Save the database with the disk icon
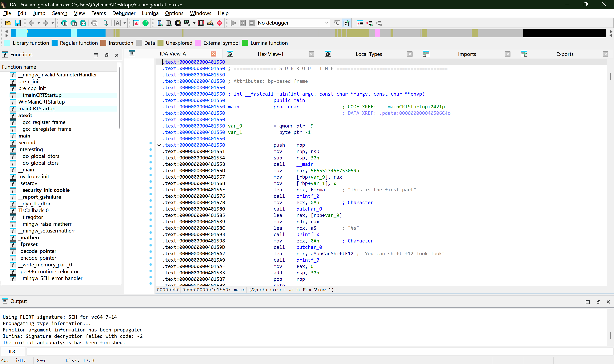The image size is (614, 364). point(17,23)
